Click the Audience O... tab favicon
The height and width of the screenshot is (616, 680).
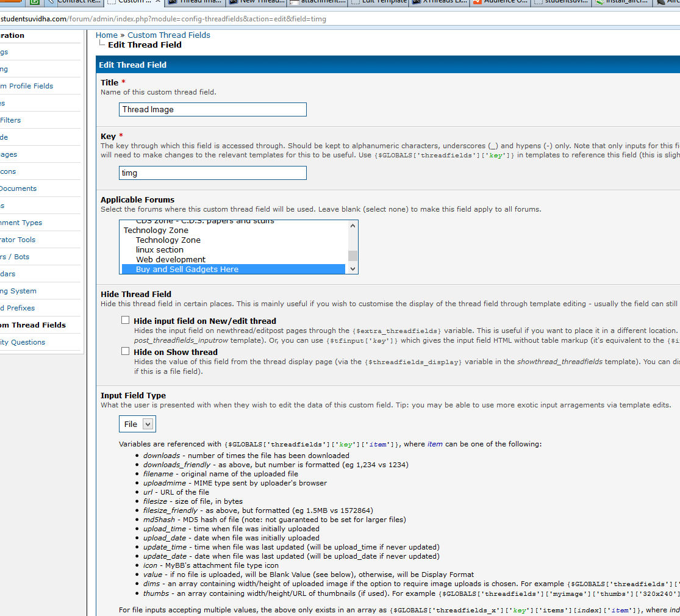477,2
